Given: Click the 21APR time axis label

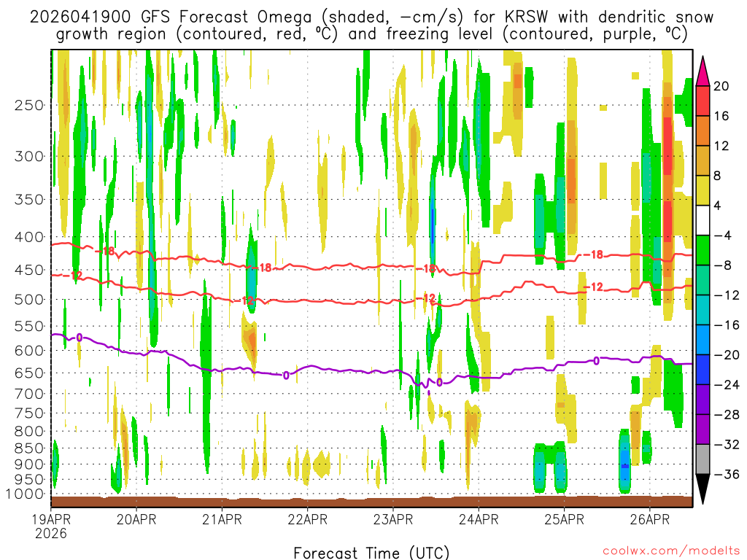Looking at the screenshot, I should [x=222, y=519].
